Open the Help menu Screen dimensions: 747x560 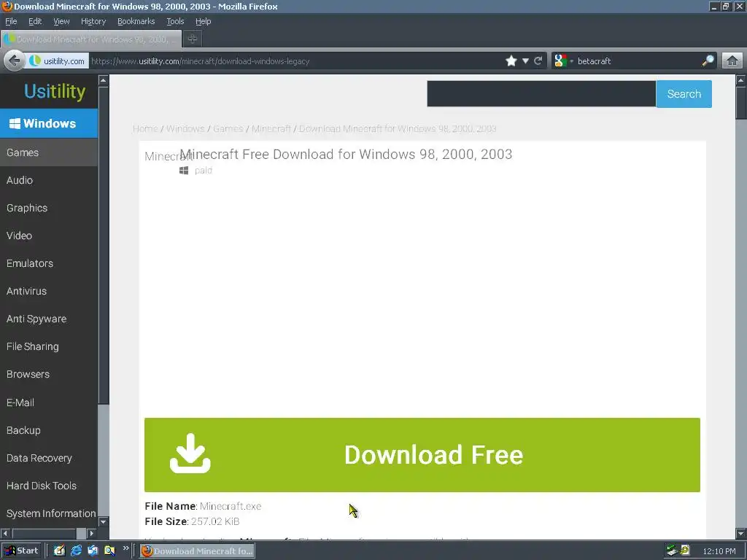[203, 21]
